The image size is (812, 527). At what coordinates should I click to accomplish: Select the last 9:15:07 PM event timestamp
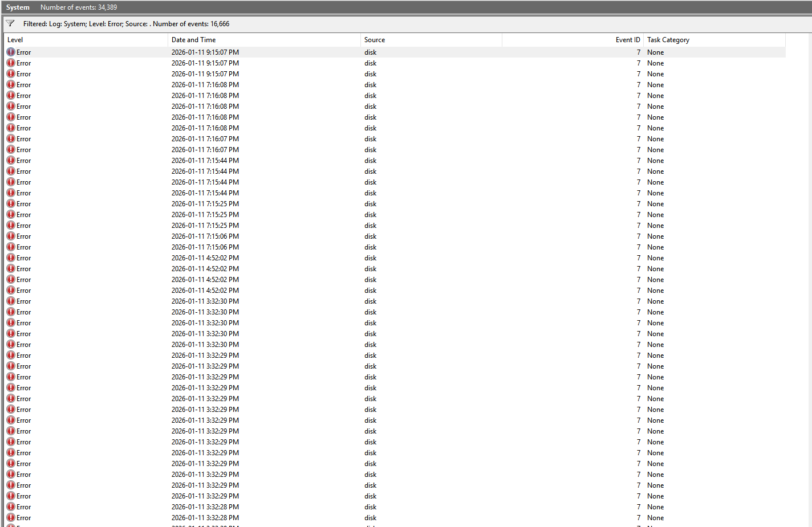(x=205, y=74)
